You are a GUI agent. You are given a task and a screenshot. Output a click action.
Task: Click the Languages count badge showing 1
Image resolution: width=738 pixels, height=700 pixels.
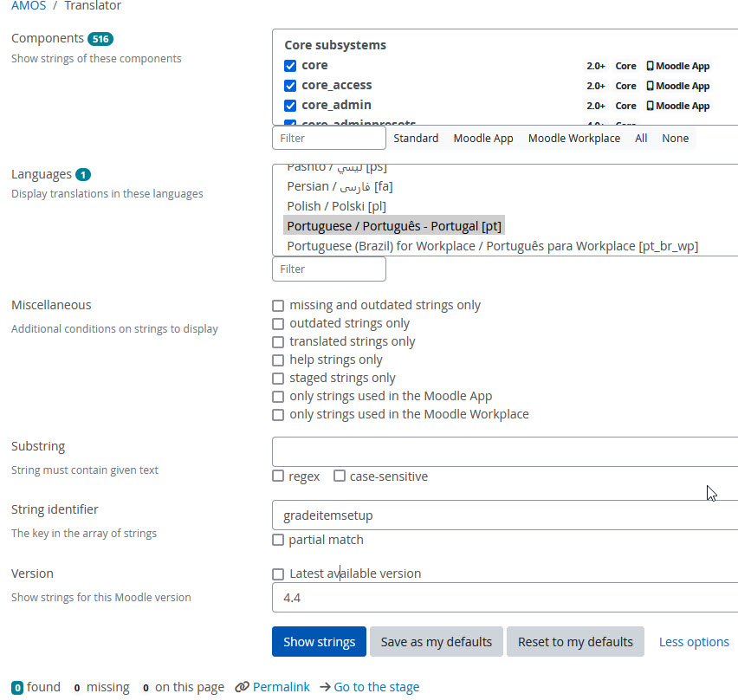[x=83, y=175]
